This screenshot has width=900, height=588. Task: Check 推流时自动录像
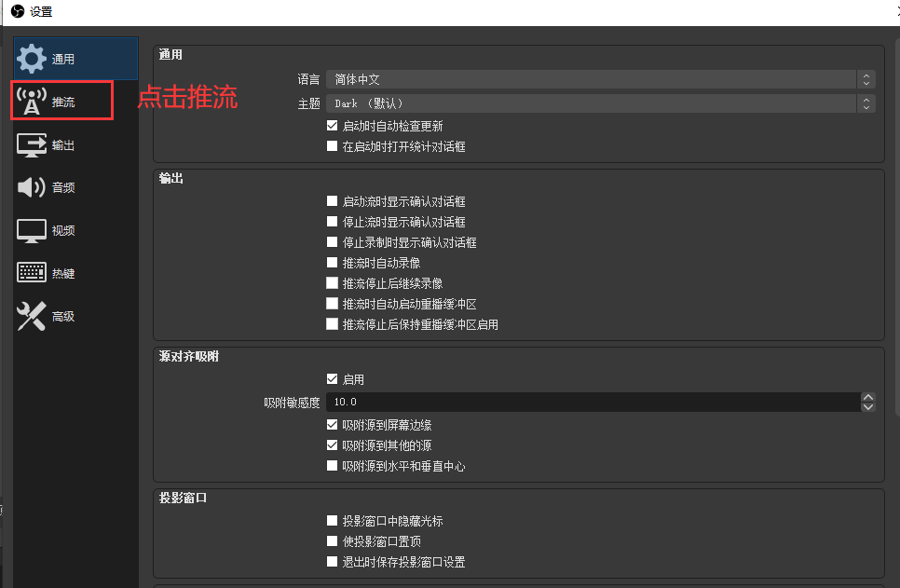click(x=332, y=263)
